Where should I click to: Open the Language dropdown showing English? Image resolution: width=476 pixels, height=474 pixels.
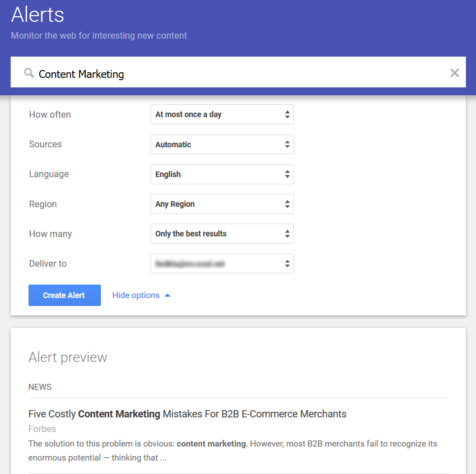(x=222, y=174)
